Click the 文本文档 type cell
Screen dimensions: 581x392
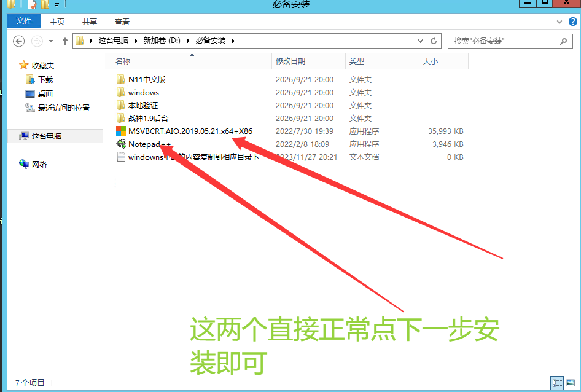pyautogui.click(x=364, y=157)
